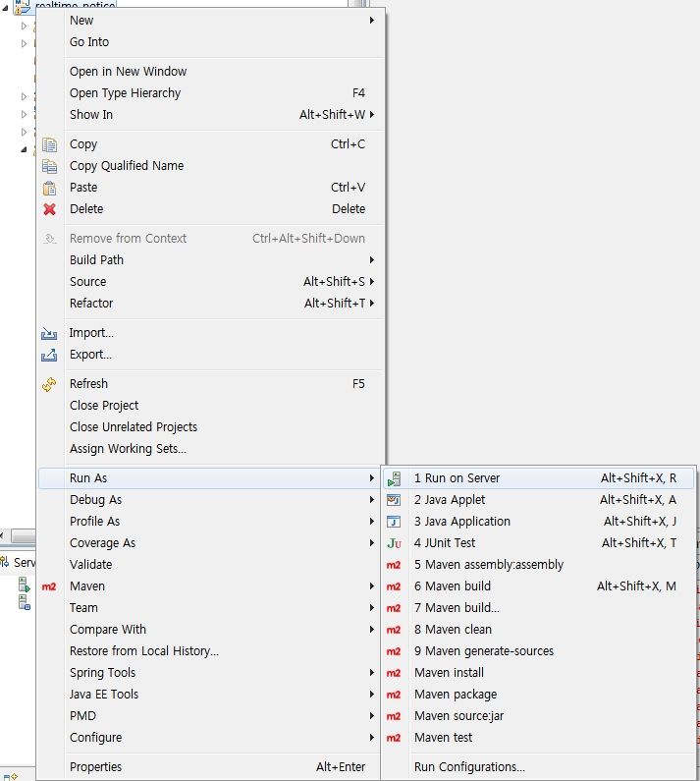Screen dimensions: 700x781
Task: Open Run Configurations dialog
Action: (469, 767)
